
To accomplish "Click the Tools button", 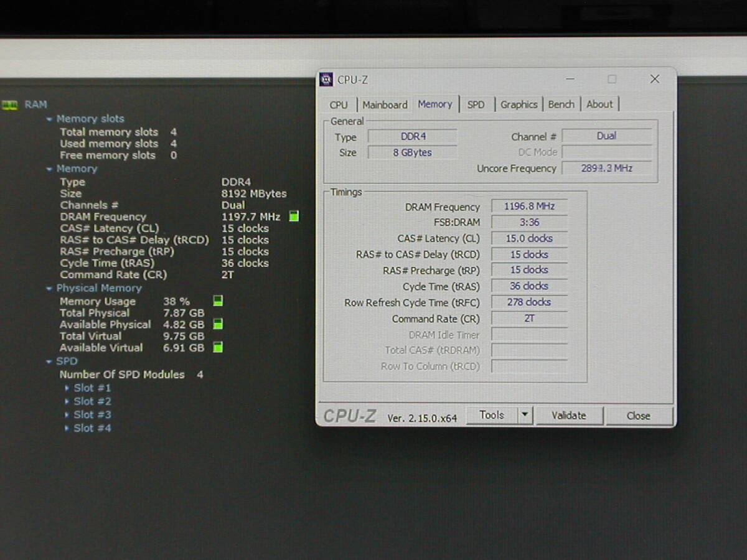I will pyautogui.click(x=491, y=415).
